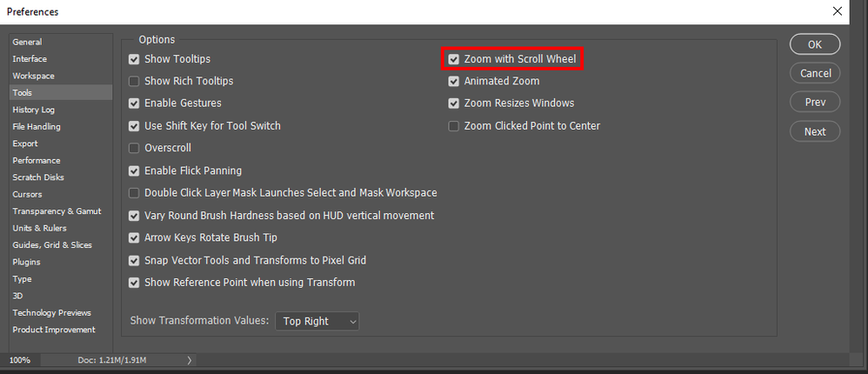868x374 pixels.
Task: Check Zoom Clicked Point to Center
Action: click(454, 126)
